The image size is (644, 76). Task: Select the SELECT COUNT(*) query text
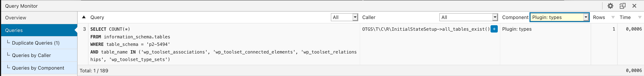click(110, 29)
